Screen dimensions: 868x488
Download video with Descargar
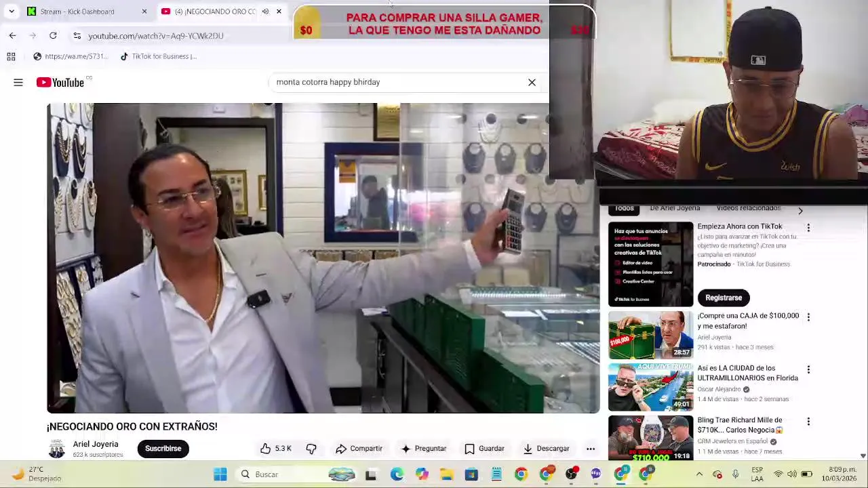coord(546,449)
